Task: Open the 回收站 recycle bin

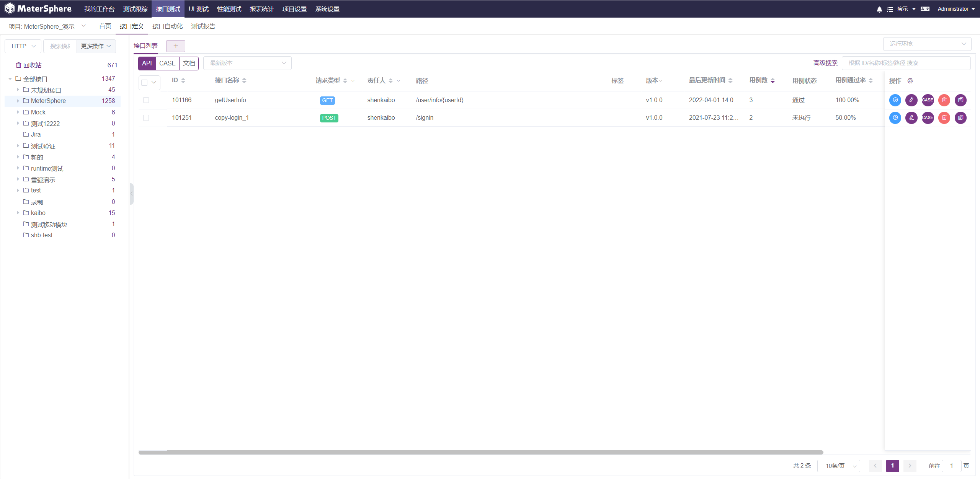Action: [x=32, y=65]
